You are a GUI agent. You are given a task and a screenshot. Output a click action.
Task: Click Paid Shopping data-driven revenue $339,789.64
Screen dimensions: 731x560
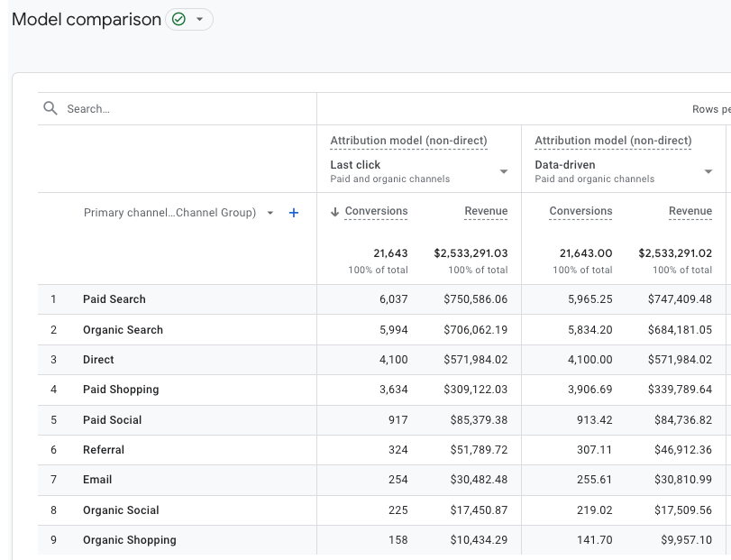coord(680,390)
